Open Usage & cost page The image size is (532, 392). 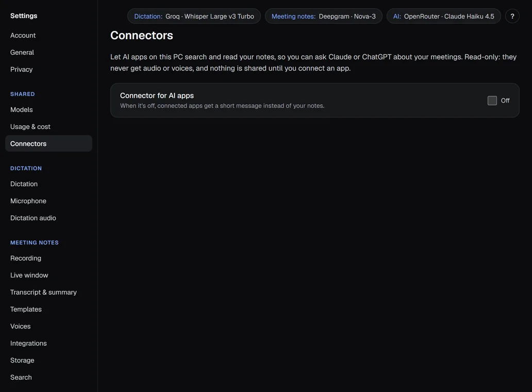48,126
